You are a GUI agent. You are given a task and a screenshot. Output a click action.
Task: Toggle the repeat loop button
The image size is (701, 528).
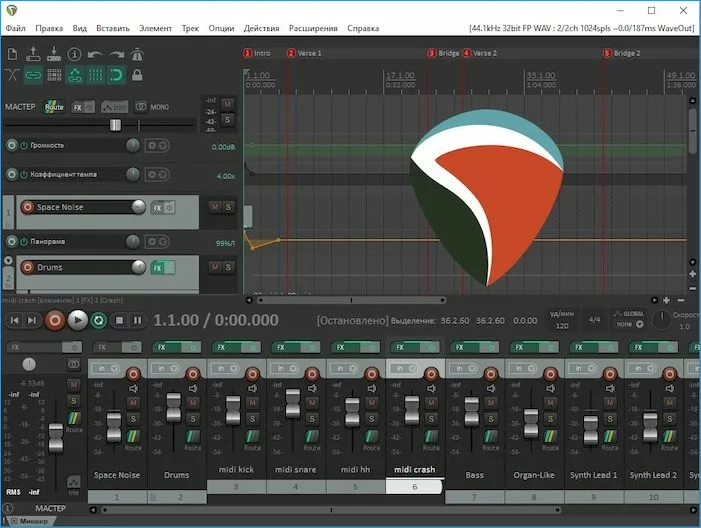(x=99, y=320)
